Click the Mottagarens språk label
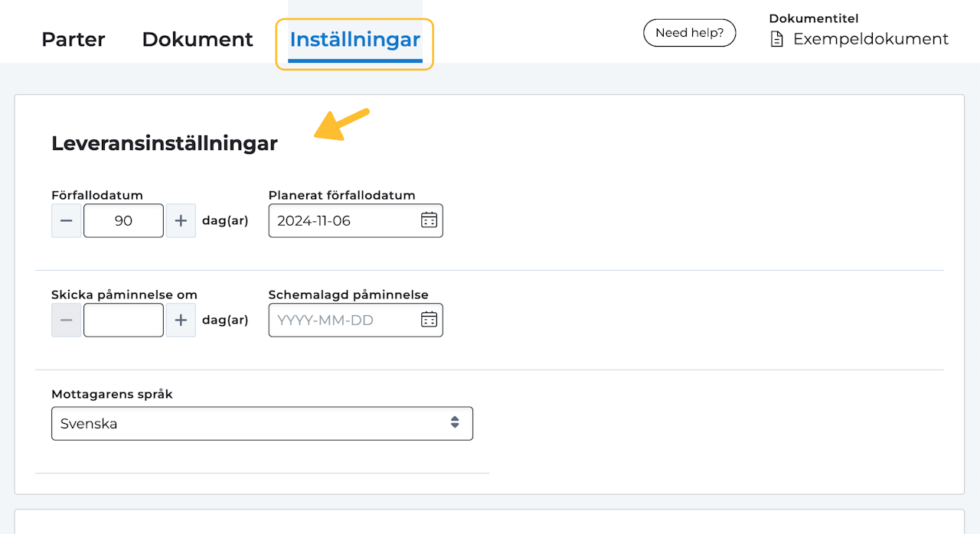The height and width of the screenshot is (534, 980). click(x=112, y=395)
